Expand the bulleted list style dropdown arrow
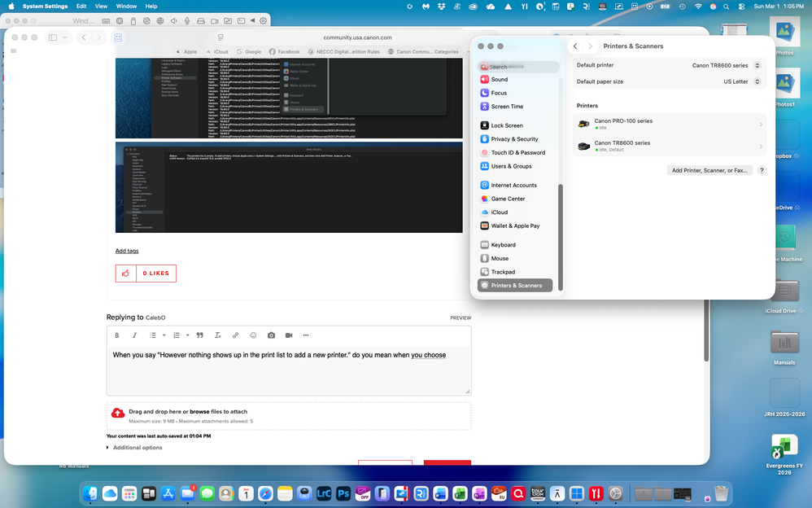This screenshot has height=508, width=812. (x=164, y=335)
